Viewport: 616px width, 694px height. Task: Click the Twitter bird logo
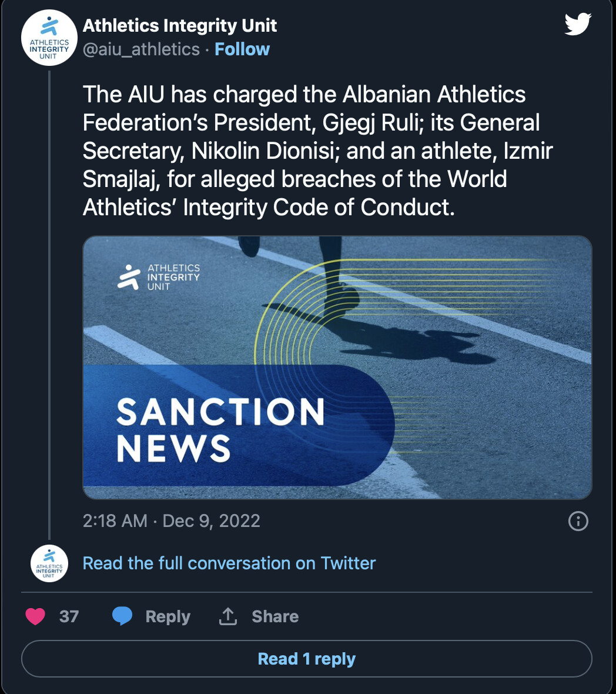[x=577, y=25]
